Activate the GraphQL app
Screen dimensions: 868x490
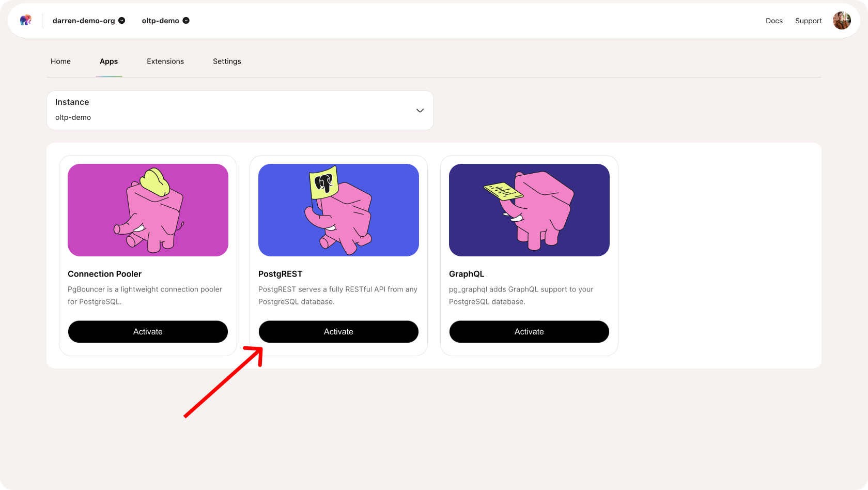(x=529, y=332)
